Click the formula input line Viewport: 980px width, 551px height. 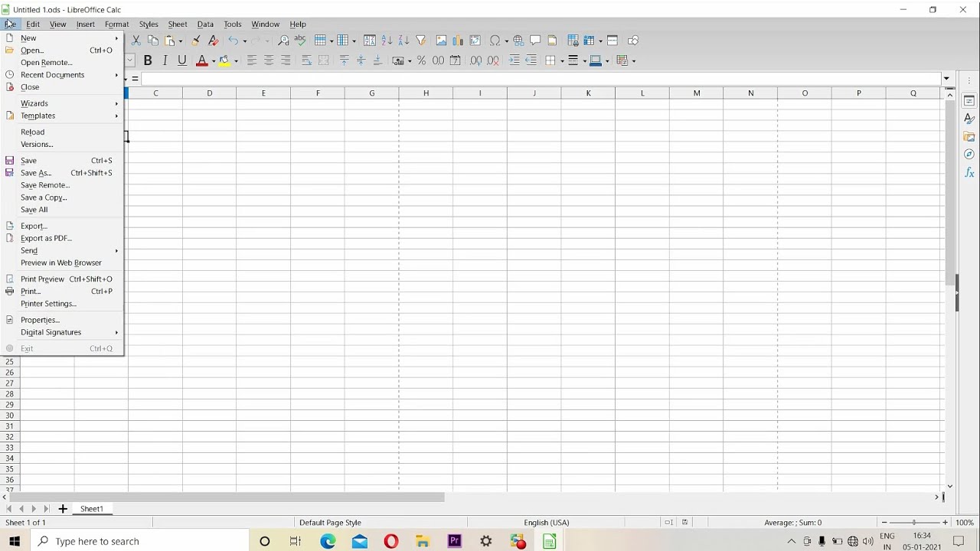pyautogui.click(x=541, y=79)
